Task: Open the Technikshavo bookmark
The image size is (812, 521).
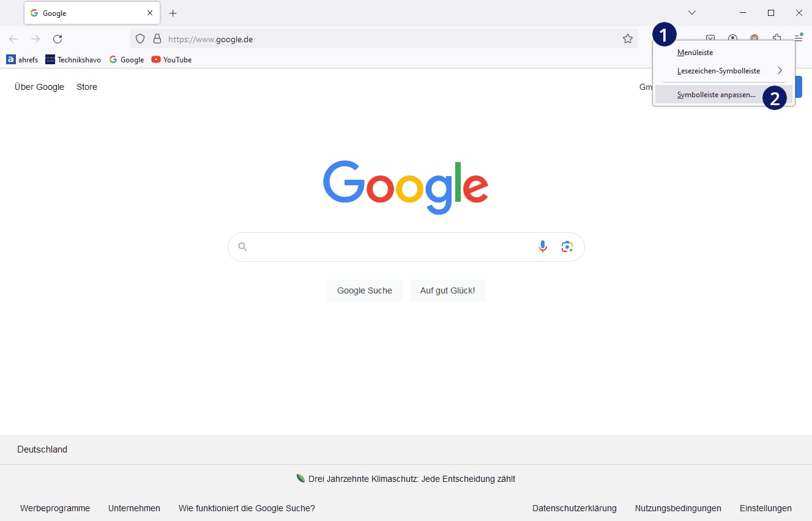Action: (x=73, y=59)
